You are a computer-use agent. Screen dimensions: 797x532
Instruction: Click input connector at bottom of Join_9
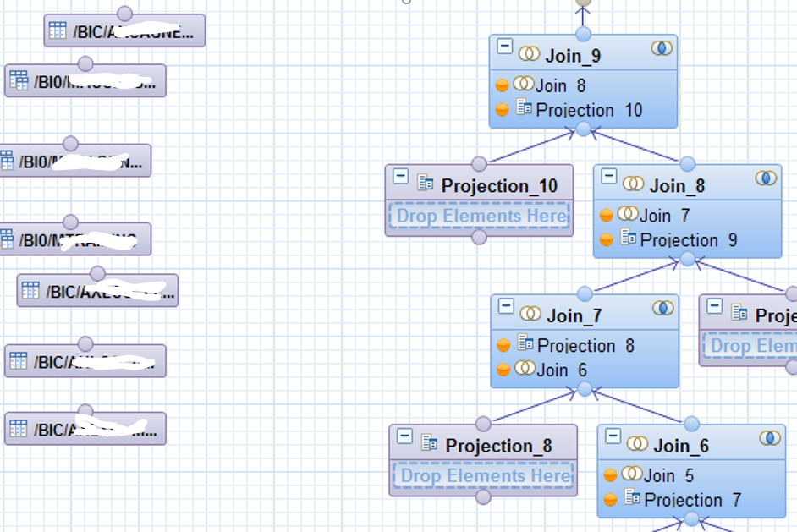584,129
